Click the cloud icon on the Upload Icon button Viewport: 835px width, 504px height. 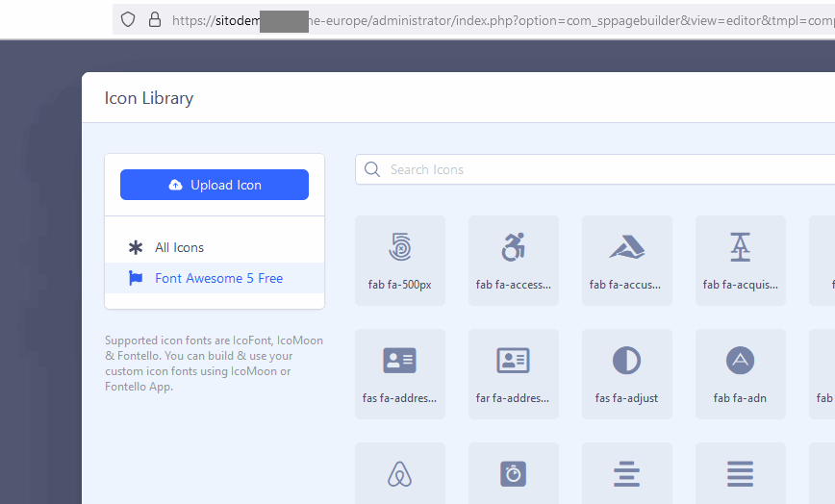point(175,185)
